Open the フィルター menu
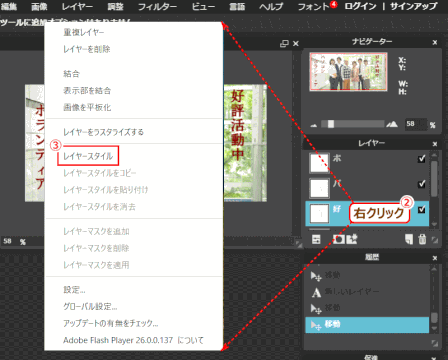Screen dimensions: 448x360 coord(157,6)
